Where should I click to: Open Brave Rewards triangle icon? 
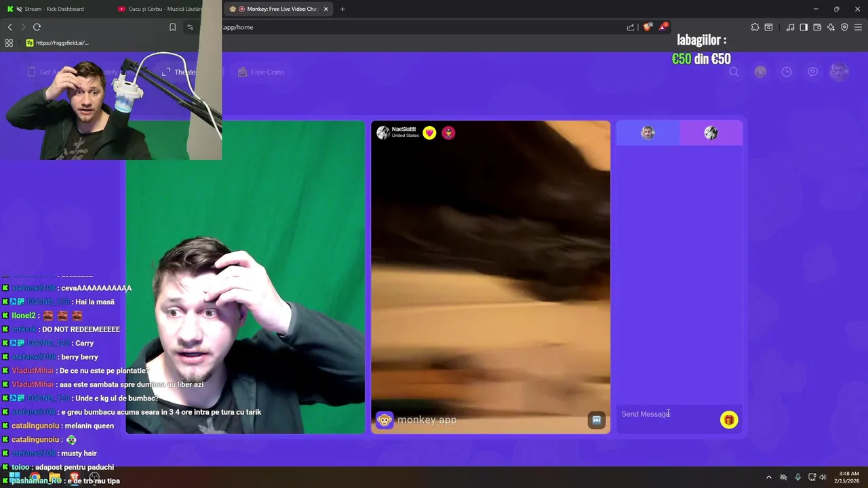(x=663, y=27)
